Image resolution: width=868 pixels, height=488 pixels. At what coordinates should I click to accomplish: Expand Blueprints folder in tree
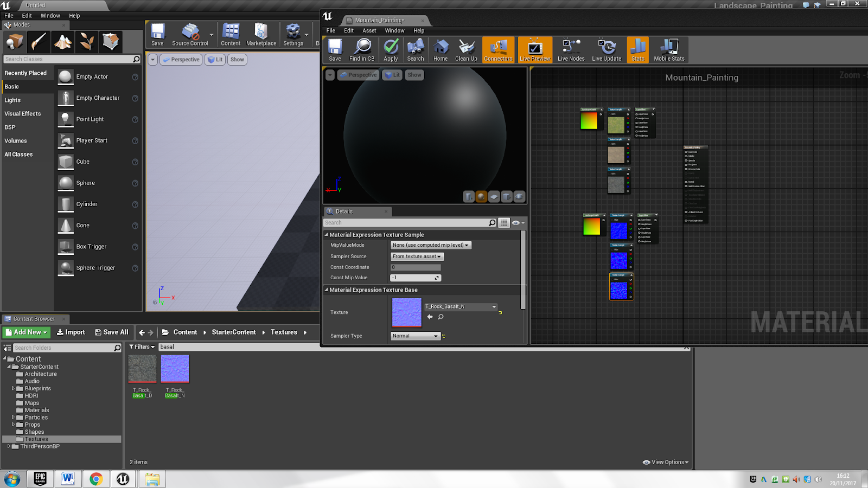13,388
